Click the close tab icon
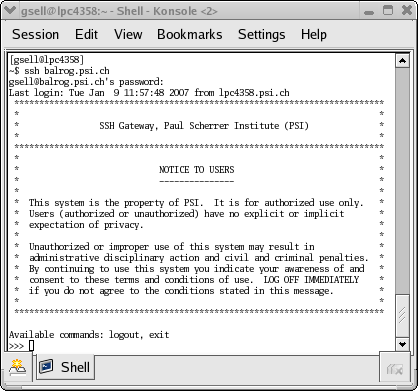 click(x=395, y=368)
